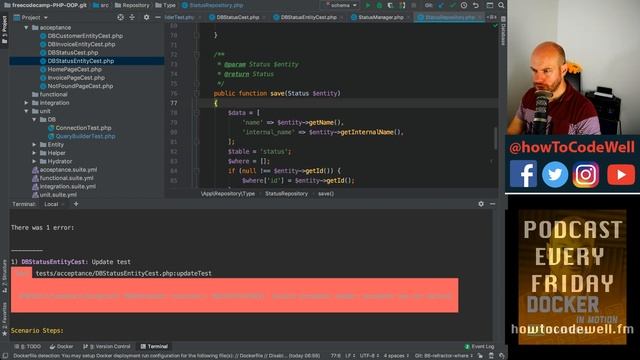Screen dimensions: 640x360
Task: Select the StatusRepository.php editor tab
Action: (449, 17)
